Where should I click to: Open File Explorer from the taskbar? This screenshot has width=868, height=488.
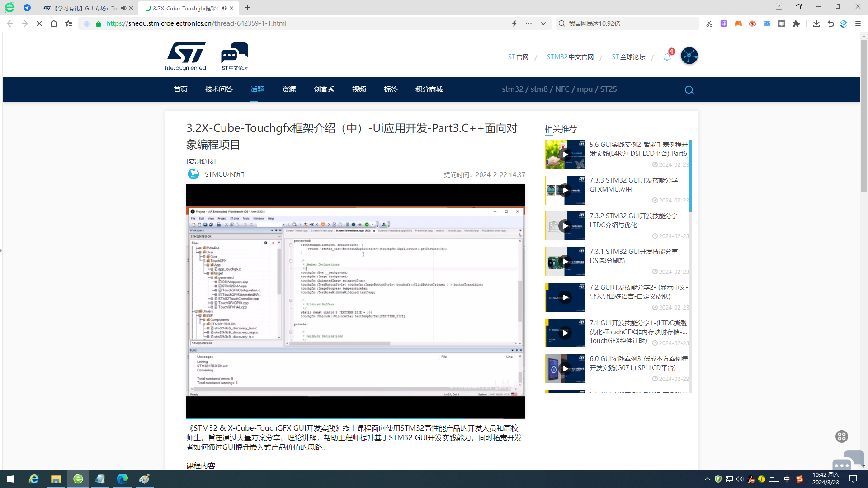56,479
